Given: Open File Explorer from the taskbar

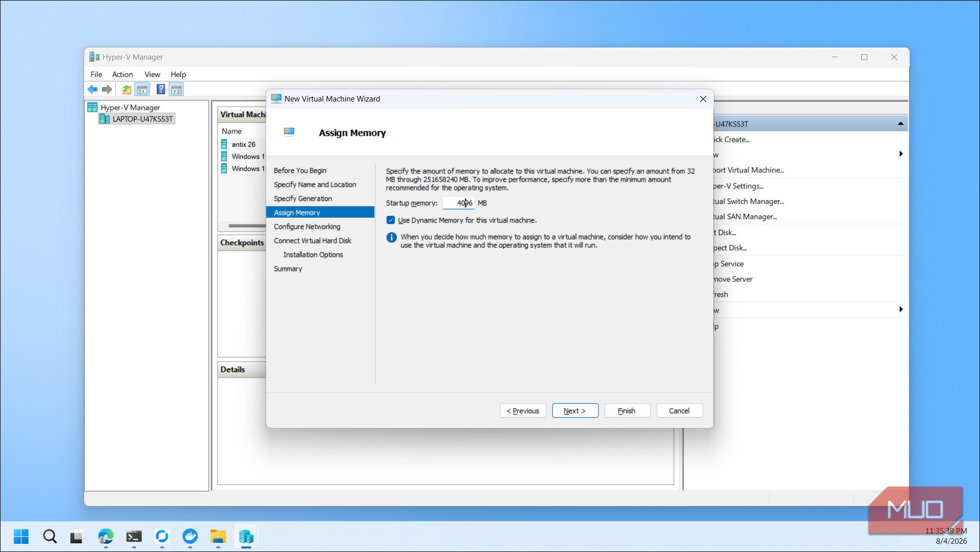Looking at the screenshot, I should click(218, 536).
